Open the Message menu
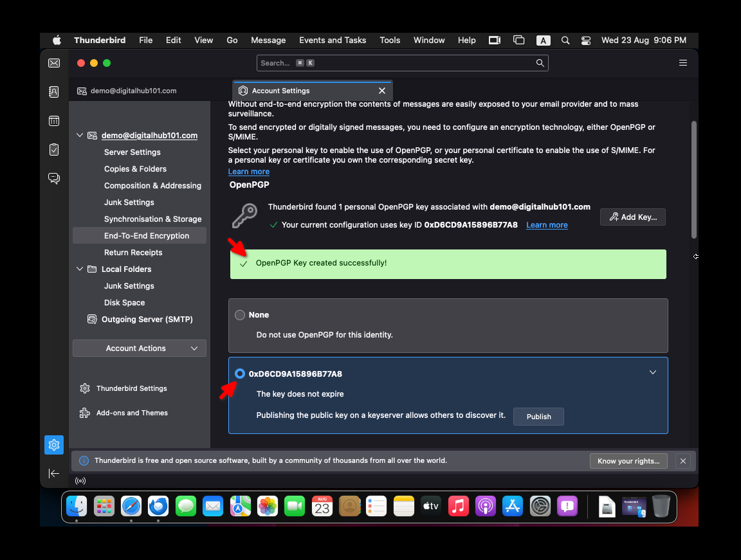Image resolution: width=741 pixels, height=560 pixels. tap(268, 40)
